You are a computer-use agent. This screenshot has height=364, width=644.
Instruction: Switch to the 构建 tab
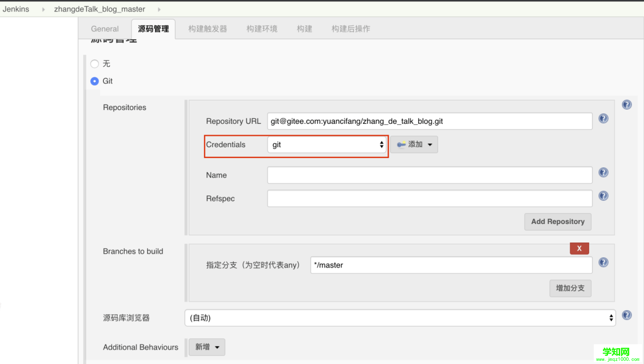tap(304, 29)
